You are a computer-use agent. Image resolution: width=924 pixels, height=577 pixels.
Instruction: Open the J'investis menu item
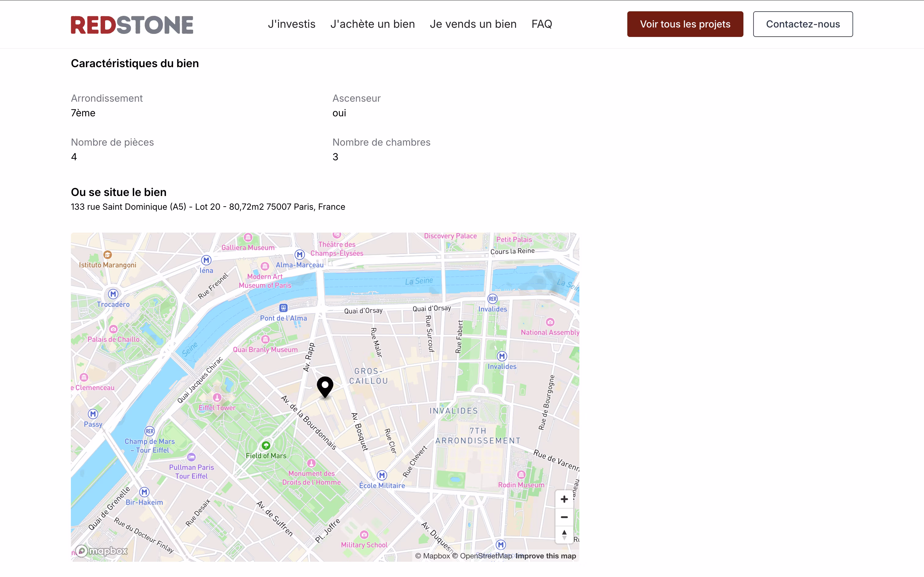(291, 24)
